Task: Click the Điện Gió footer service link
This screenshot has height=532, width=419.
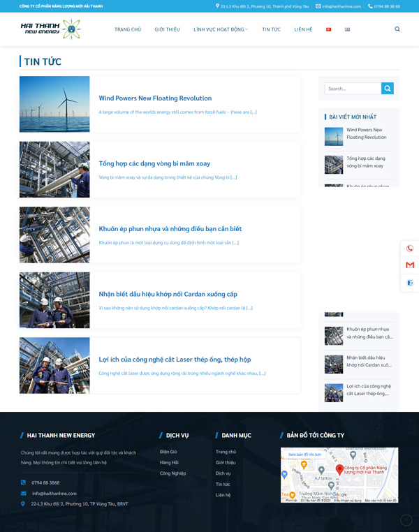Action: click(x=168, y=452)
